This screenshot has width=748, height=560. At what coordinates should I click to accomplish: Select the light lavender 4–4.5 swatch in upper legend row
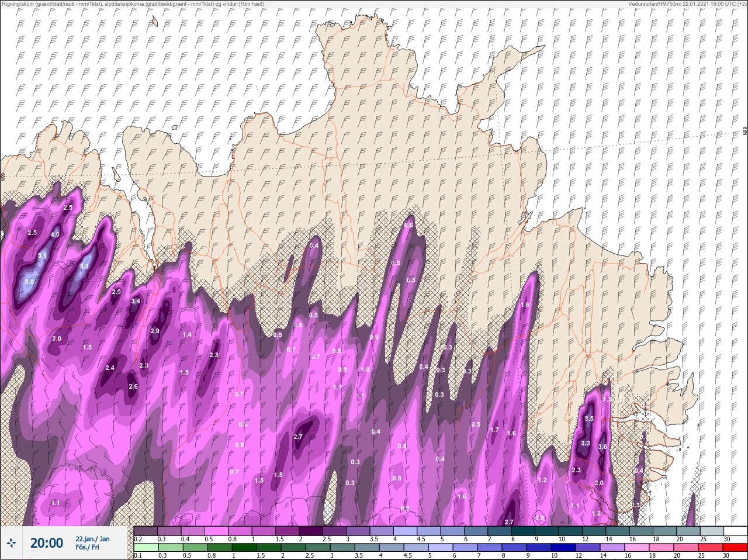click(x=406, y=531)
